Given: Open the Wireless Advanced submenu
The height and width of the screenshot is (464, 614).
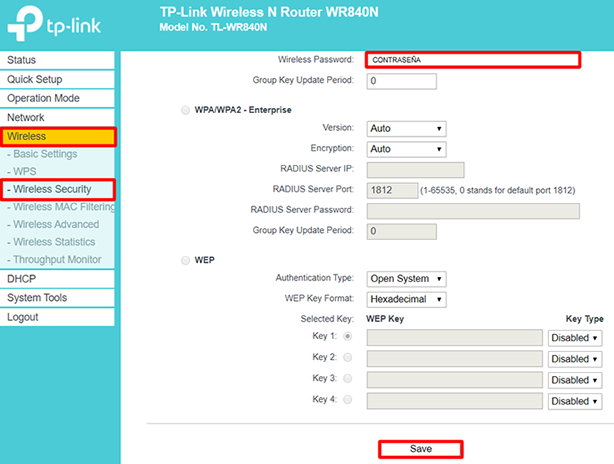Looking at the screenshot, I should [x=53, y=224].
